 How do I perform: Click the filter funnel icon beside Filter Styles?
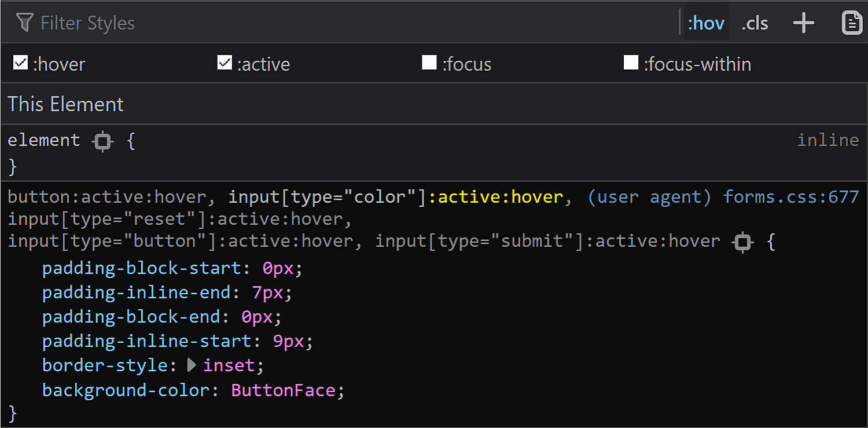(24, 22)
